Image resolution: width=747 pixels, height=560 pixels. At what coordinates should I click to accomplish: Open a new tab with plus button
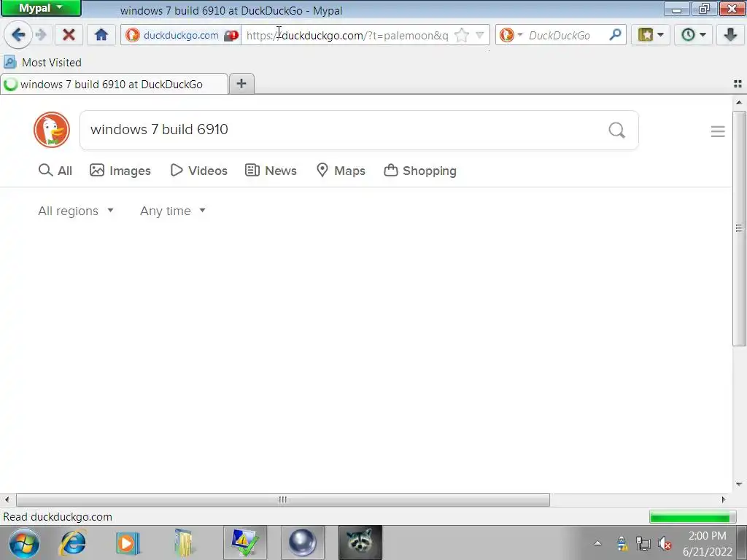pyautogui.click(x=241, y=84)
